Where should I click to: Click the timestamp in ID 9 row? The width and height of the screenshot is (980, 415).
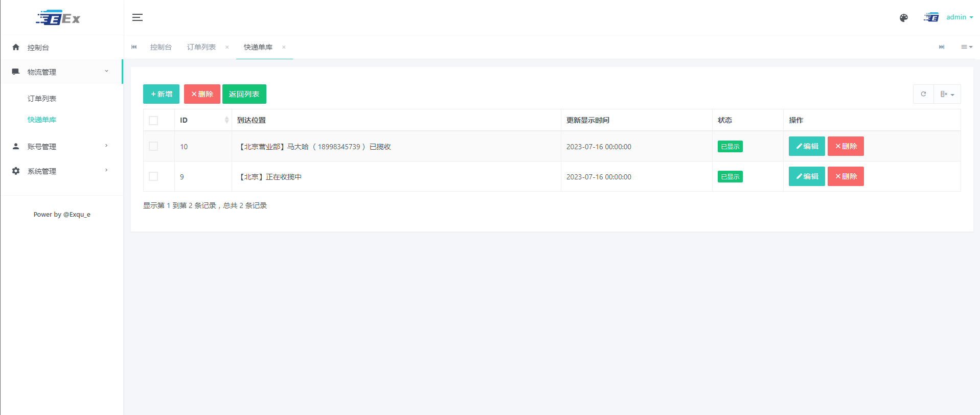coord(599,177)
